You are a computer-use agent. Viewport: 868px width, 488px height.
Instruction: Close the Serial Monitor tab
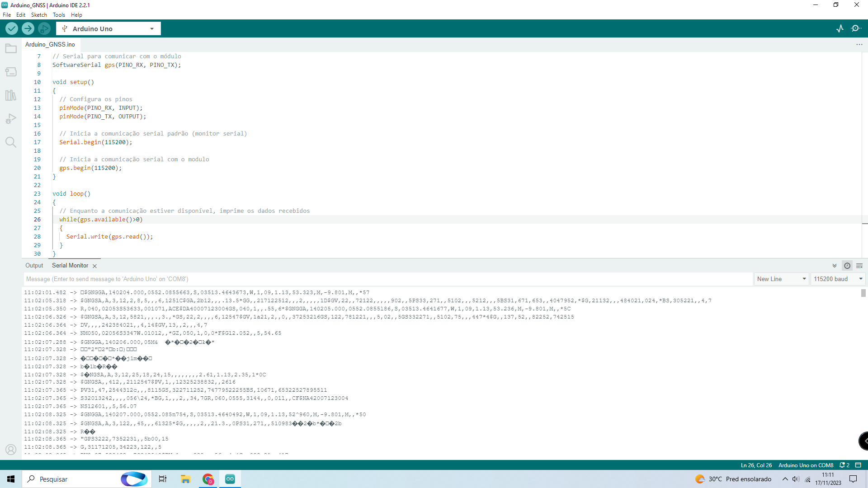(x=94, y=266)
